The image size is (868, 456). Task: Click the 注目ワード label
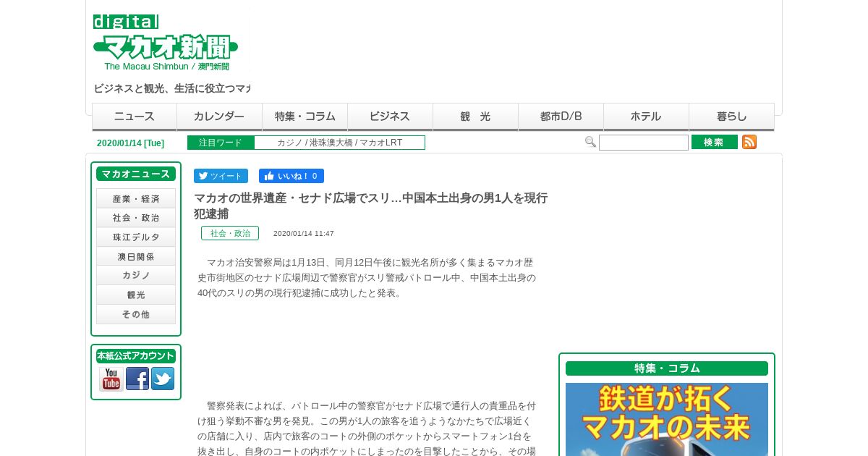coord(221,143)
